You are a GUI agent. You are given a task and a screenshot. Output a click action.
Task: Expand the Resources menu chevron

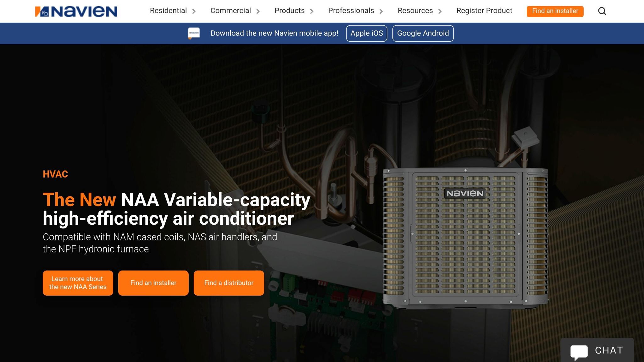pyautogui.click(x=440, y=11)
